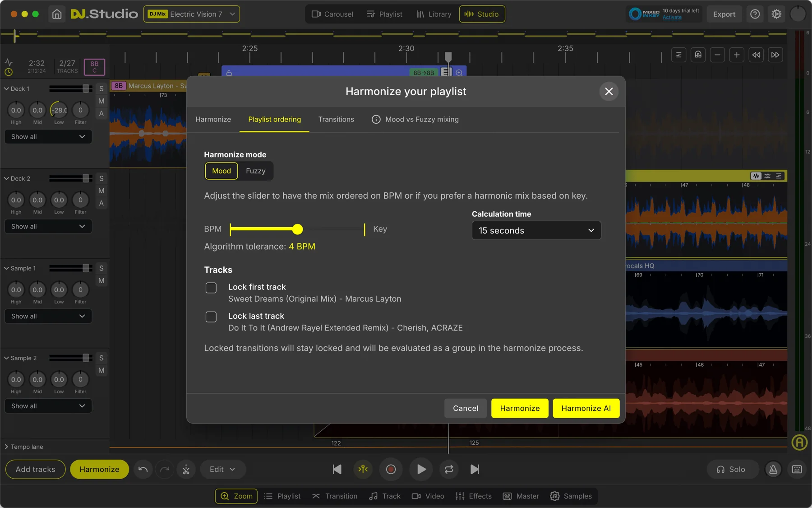The width and height of the screenshot is (812, 508).
Task: Jump back with the double-left arrow icon
Action: tap(756, 55)
